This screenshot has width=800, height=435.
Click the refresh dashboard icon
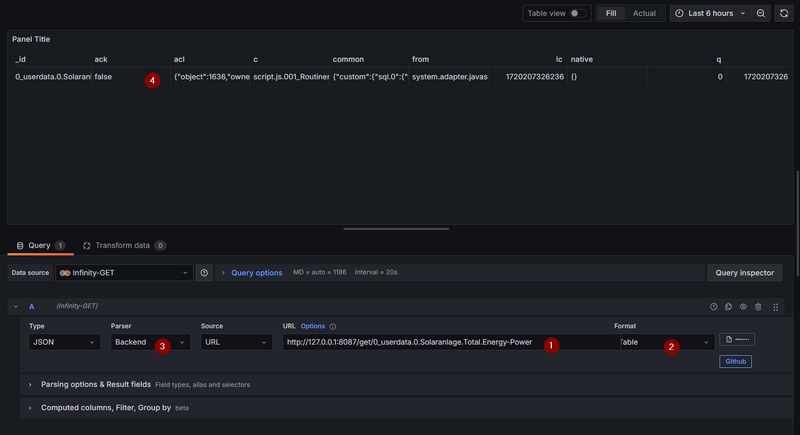point(784,13)
